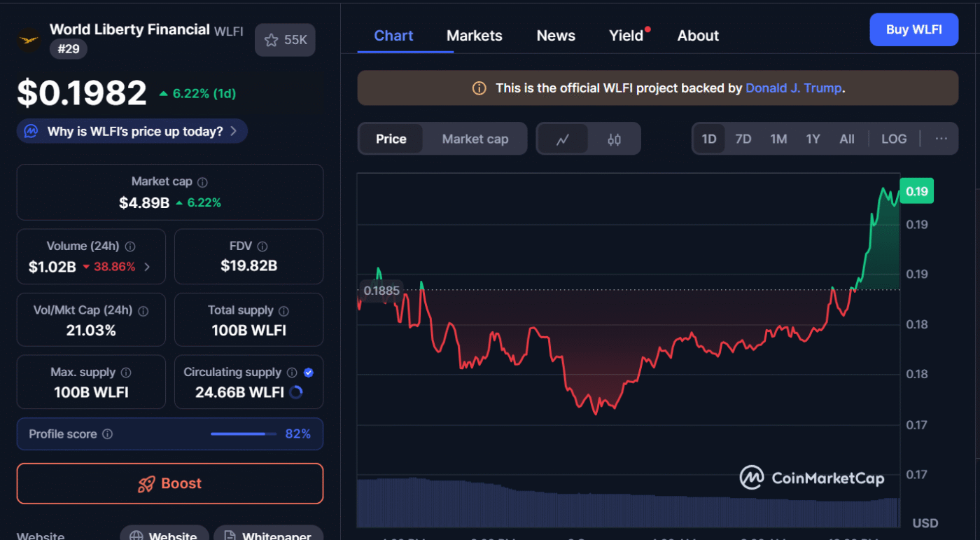Click the Buy WLFI button

pyautogui.click(x=914, y=29)
